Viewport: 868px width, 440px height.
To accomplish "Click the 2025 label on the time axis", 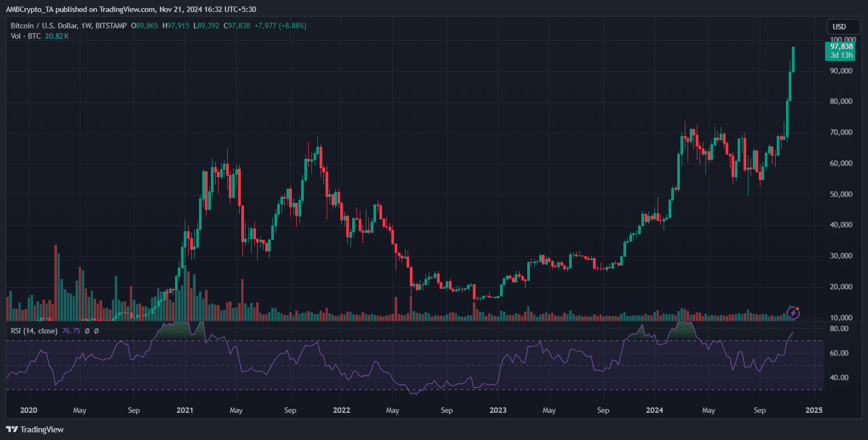I will point(814,410).
